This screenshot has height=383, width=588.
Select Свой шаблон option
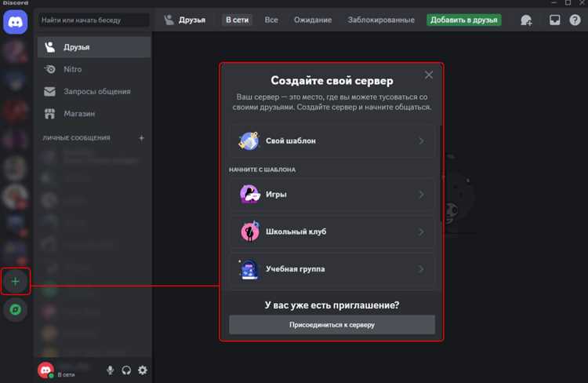click(x=332, y=140)
